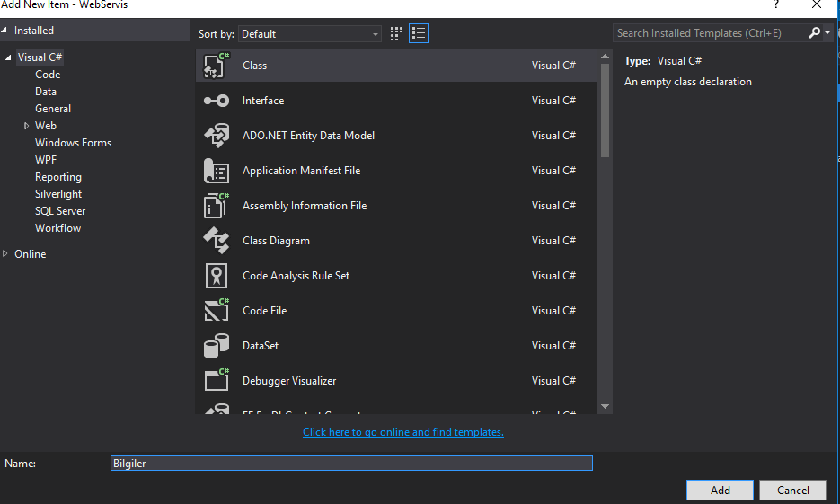Open the SQL Server category
The height and width of the screenshot is (504, 840).
[x=60, y=211]
